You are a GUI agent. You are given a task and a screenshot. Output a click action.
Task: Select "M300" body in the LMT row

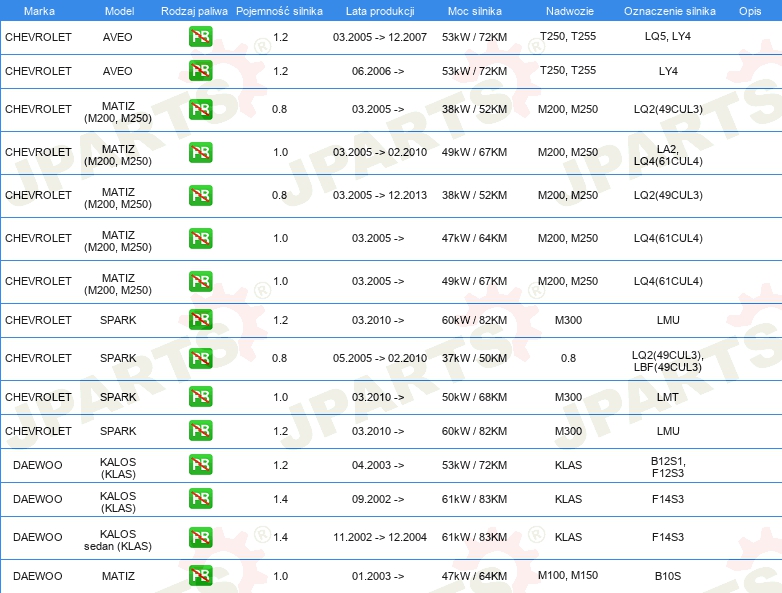568,397
